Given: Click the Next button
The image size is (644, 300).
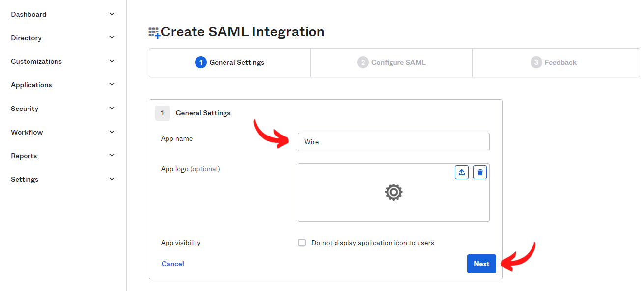Looking at the screenshot, I should click(481, 264).
